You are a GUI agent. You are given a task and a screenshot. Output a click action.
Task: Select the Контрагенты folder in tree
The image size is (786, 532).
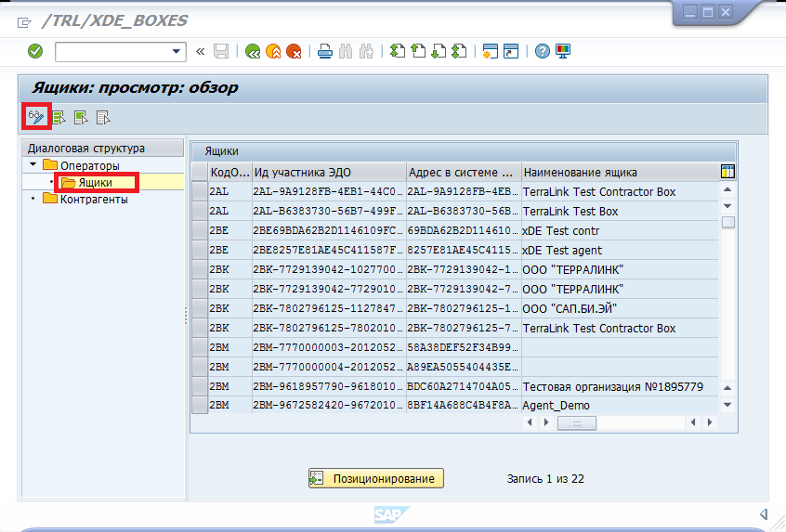(x=94, y=199)
